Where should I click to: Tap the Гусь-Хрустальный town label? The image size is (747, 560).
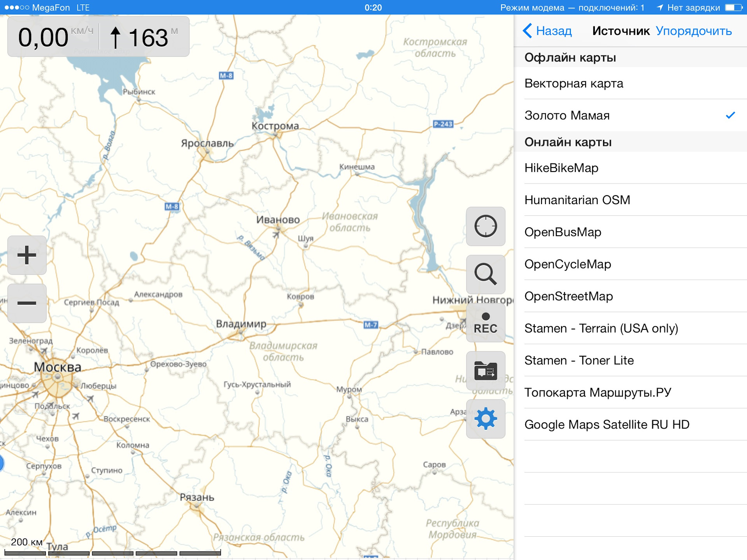point(257,384)
